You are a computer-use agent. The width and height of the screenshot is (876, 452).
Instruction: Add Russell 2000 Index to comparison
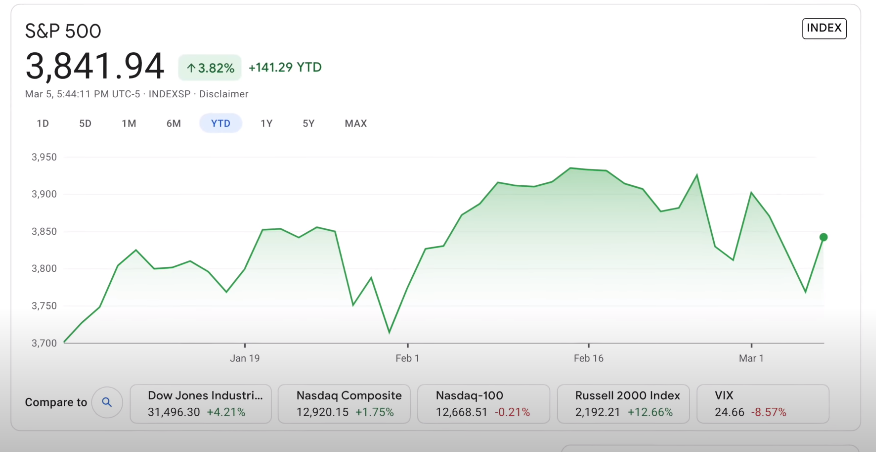[624, 403]
